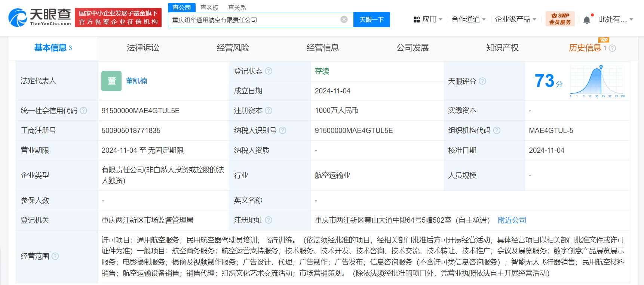Click the 存续 status text
Viewport: 644px width, 285px height.
[322, 71]
